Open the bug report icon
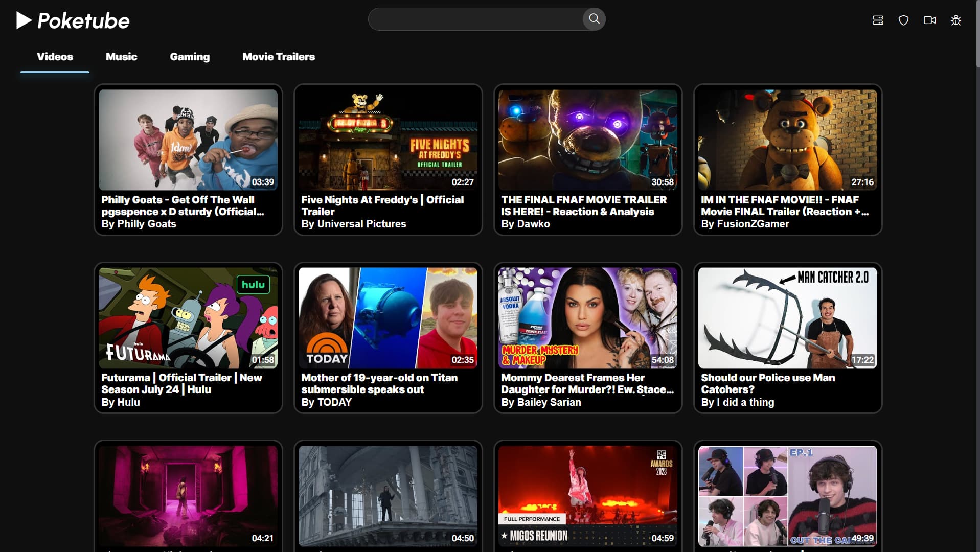Screen dimensions: 980x552 955,20
